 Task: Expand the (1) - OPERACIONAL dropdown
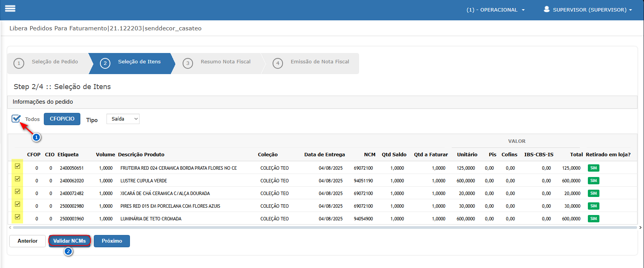coord(495,10)
